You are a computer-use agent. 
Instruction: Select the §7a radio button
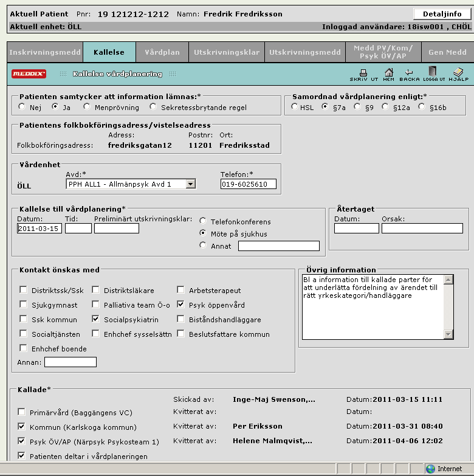coord(325,106)
